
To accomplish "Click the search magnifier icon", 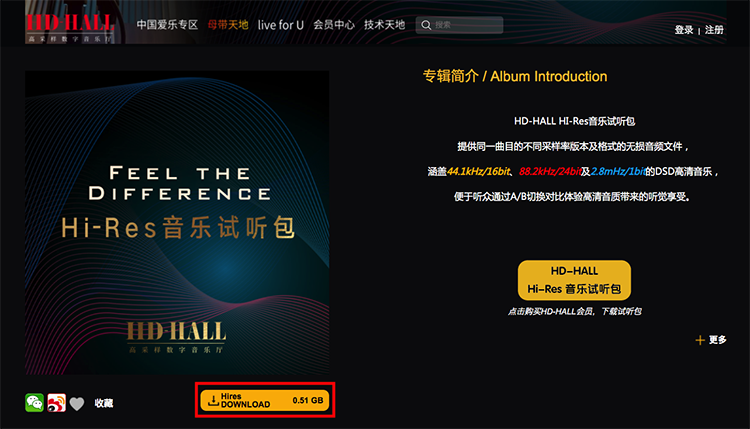I will coord(426,25).
